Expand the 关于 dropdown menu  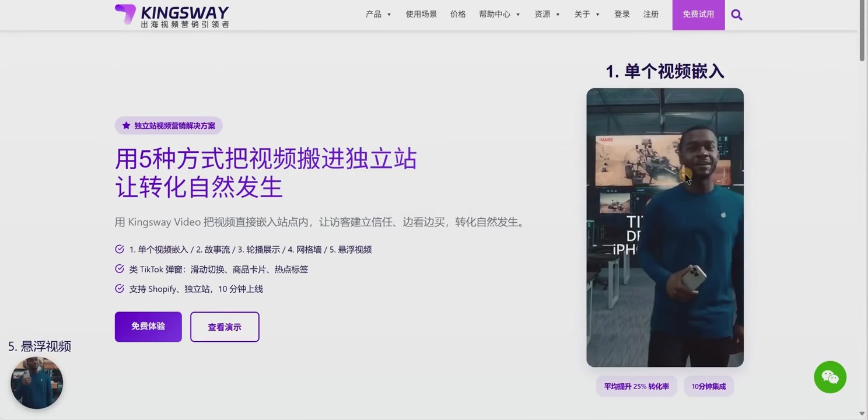coord(586,15)
